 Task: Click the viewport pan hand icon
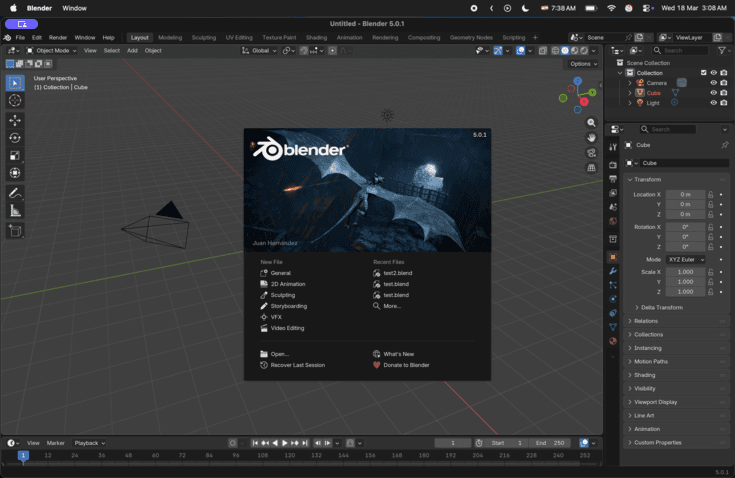[592, 138]
